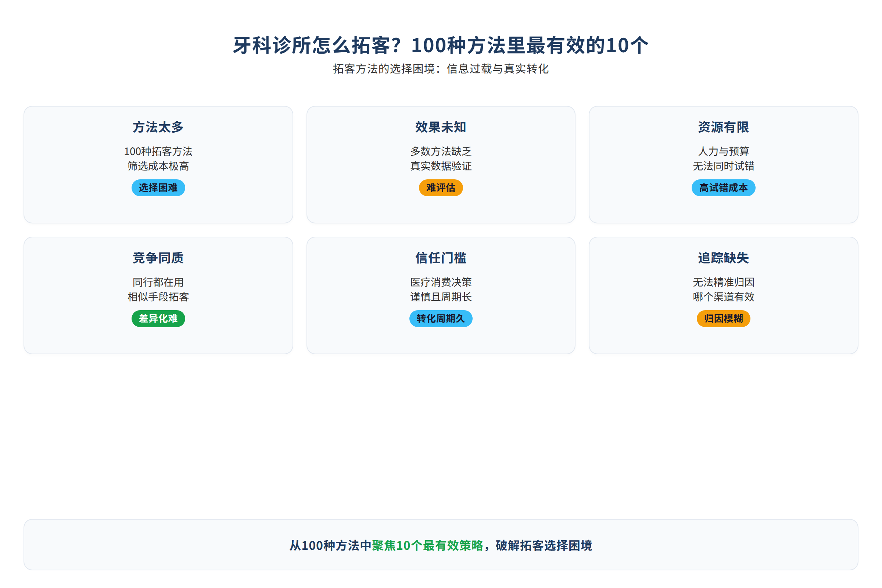
Task: Select the 信任门槛 card heading
Action: 441,258
